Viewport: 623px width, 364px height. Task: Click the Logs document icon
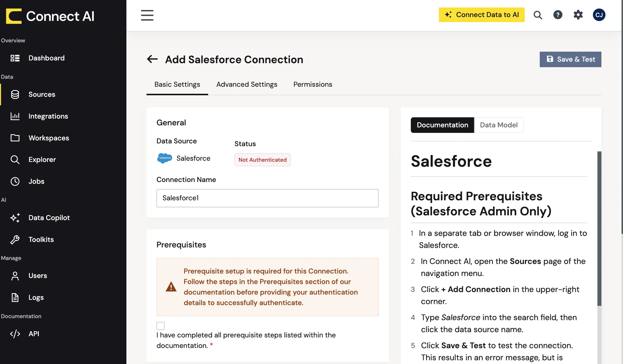15,297
